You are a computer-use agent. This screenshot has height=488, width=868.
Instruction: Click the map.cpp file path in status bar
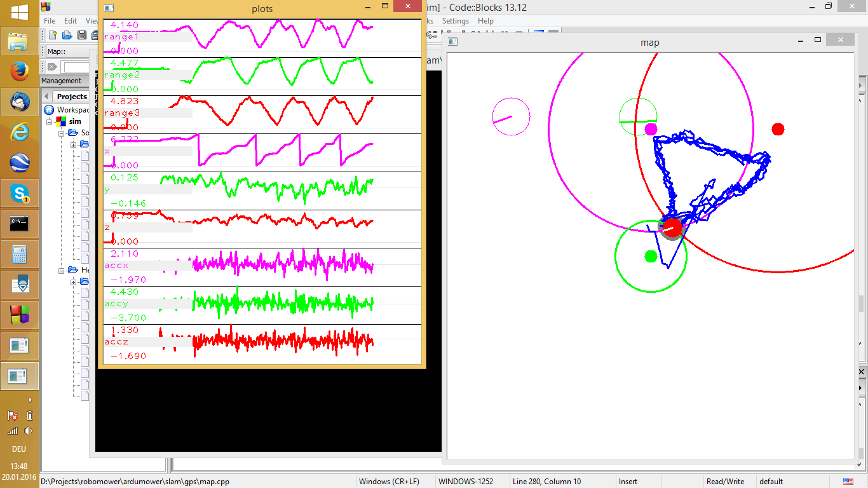pyautogui.click(x=135, y=482)
